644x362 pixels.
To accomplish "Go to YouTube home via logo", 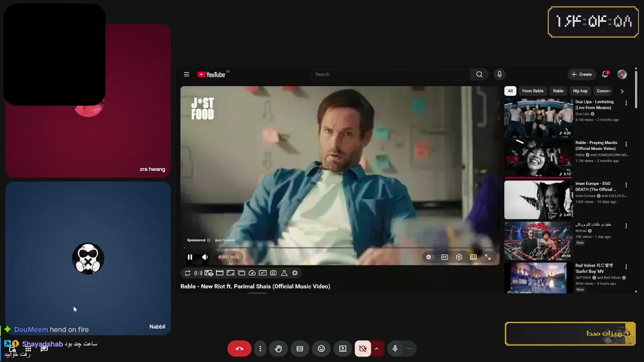I will click(x=211, y=74).
